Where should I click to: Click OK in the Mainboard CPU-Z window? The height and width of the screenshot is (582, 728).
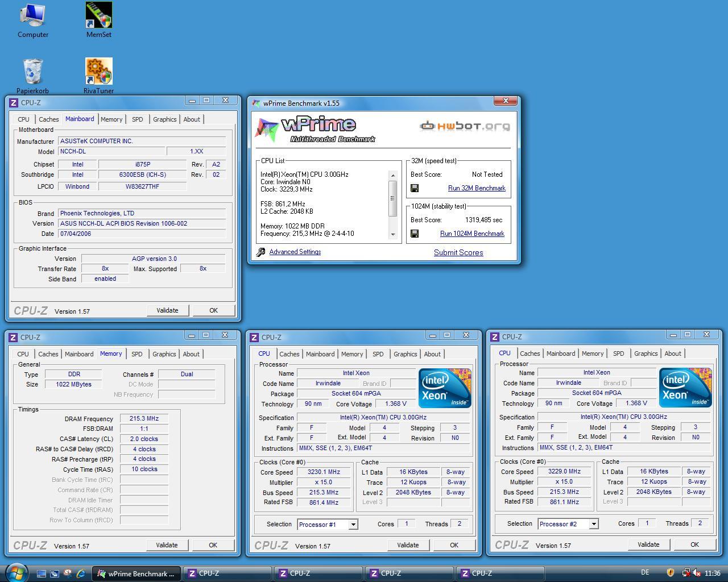coord(214,310)
